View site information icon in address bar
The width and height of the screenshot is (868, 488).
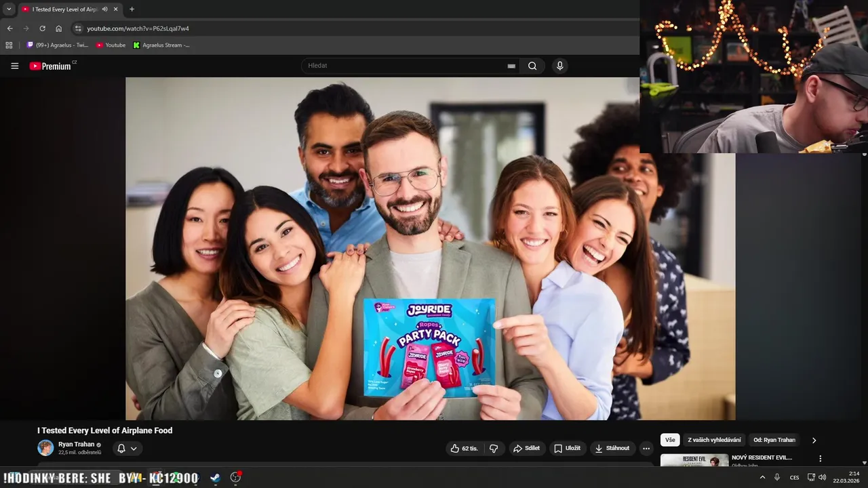point(78,28)
